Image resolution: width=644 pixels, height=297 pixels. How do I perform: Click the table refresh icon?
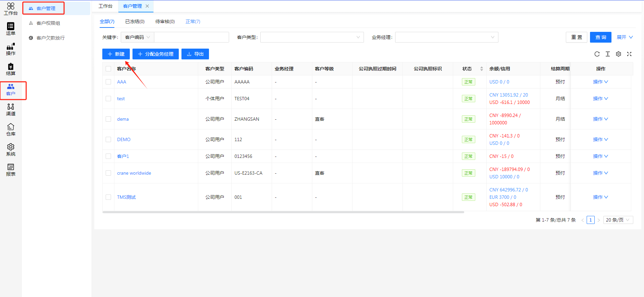597,54
